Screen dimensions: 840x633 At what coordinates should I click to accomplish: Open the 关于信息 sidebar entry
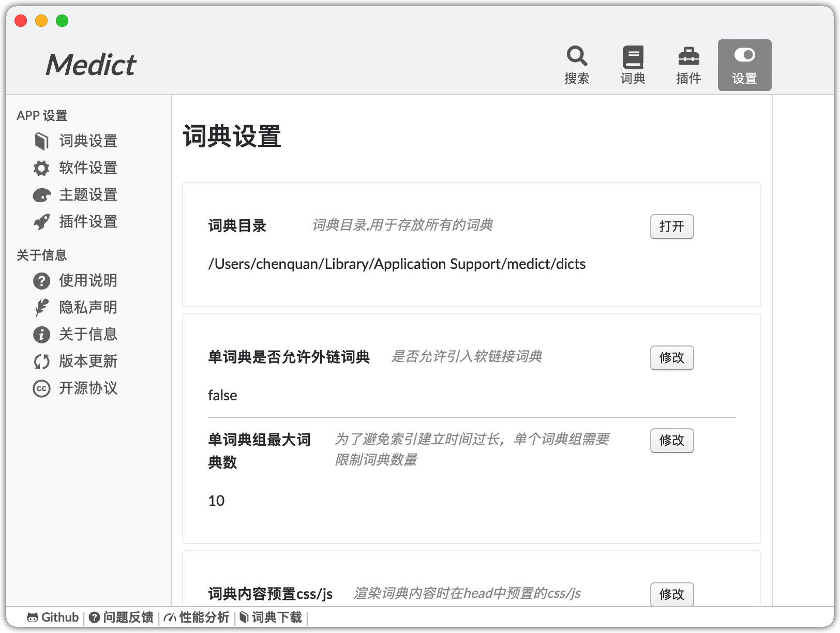click(x=88, y=334)
